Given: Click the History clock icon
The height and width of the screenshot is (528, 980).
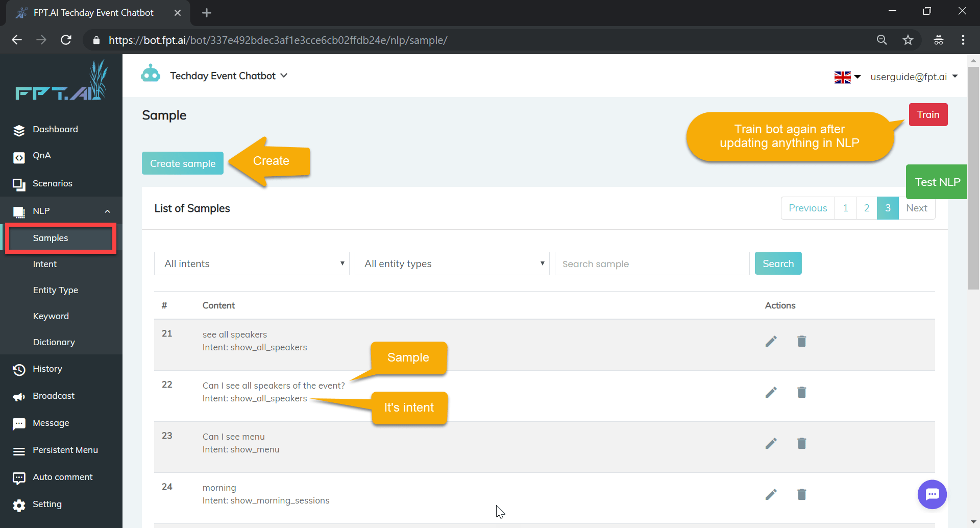Looking at the screenshot, I should pos(19,369).
